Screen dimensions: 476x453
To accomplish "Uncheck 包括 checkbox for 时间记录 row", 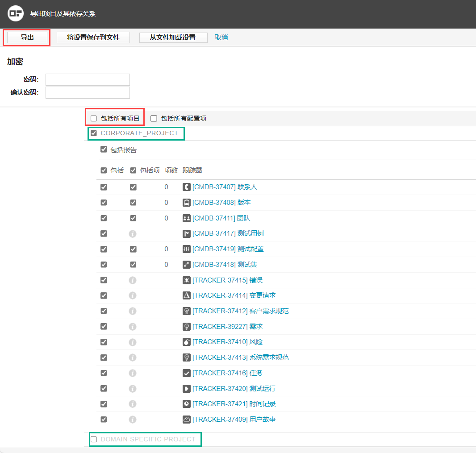I will 104,404.
